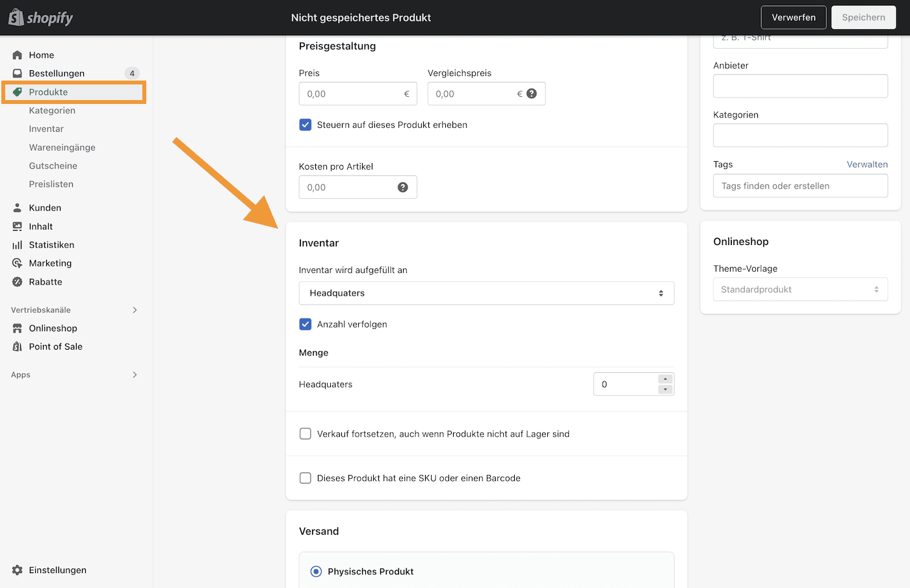Screen dimensions: 910x588
Task: Click the Onlineshop sales channel item
Action: (x=53, y=328)
